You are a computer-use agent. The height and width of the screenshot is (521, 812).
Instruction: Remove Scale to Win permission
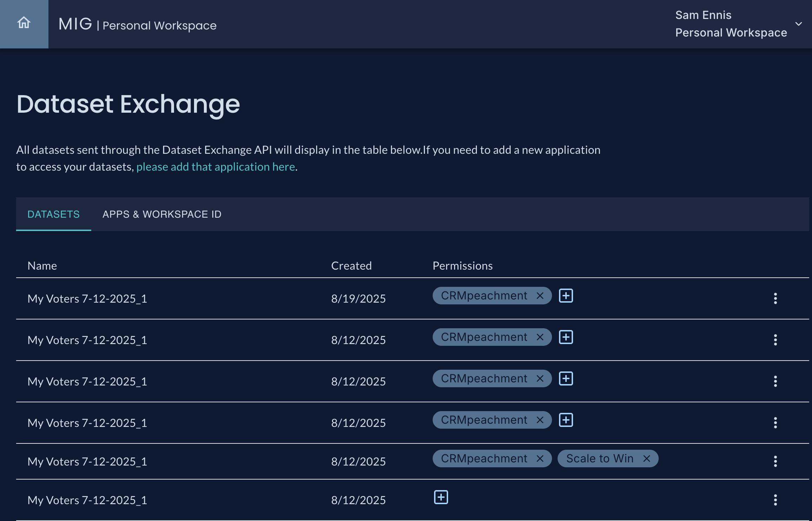pos(647,459)
